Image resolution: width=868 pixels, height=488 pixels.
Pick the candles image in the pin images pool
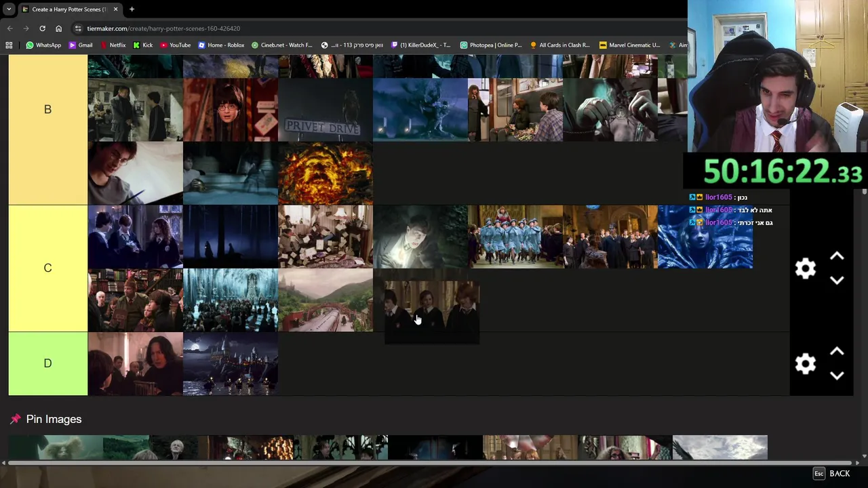(x=245, y=447)
